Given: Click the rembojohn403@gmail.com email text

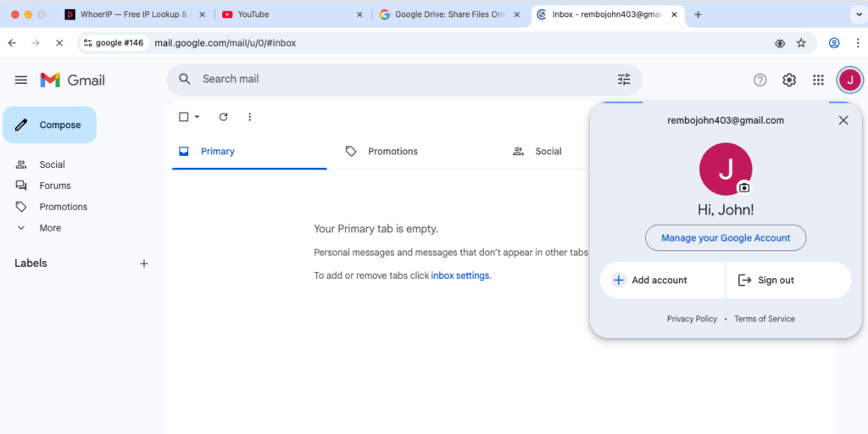Looking at the screenshot, I should [x=726, y=120].
